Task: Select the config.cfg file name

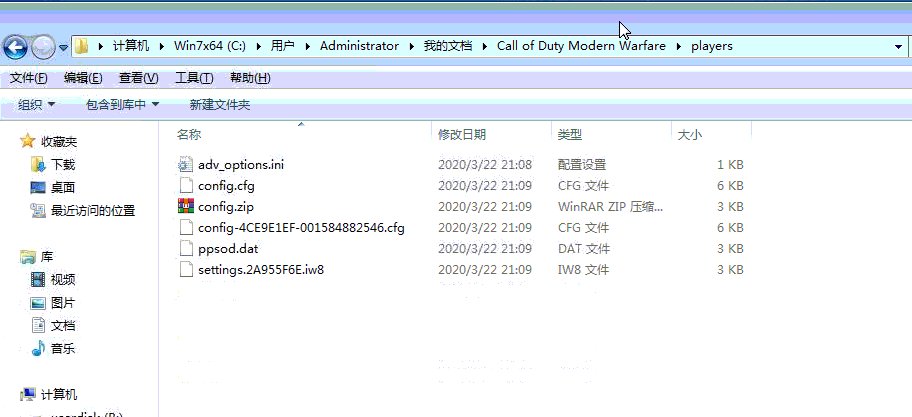Action: [x=226, y=186]
